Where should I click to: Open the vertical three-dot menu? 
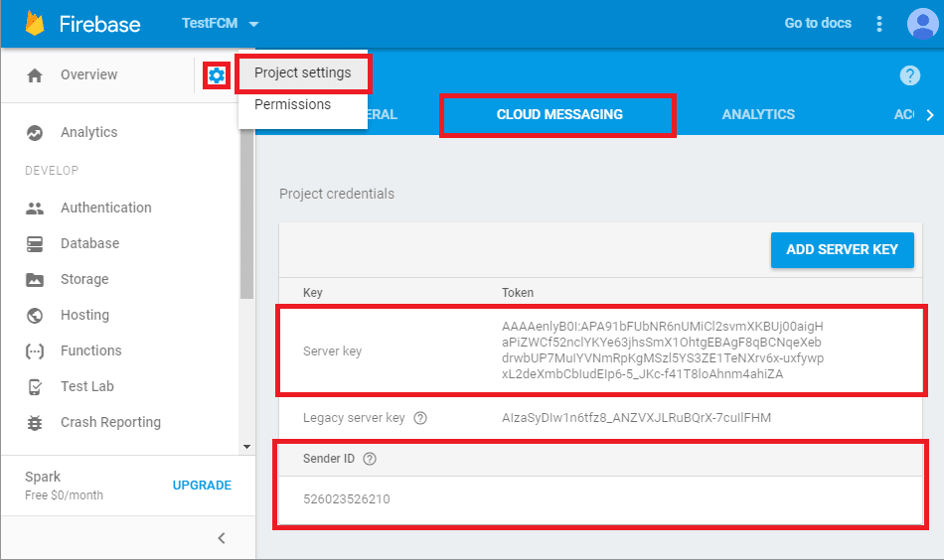879,24
